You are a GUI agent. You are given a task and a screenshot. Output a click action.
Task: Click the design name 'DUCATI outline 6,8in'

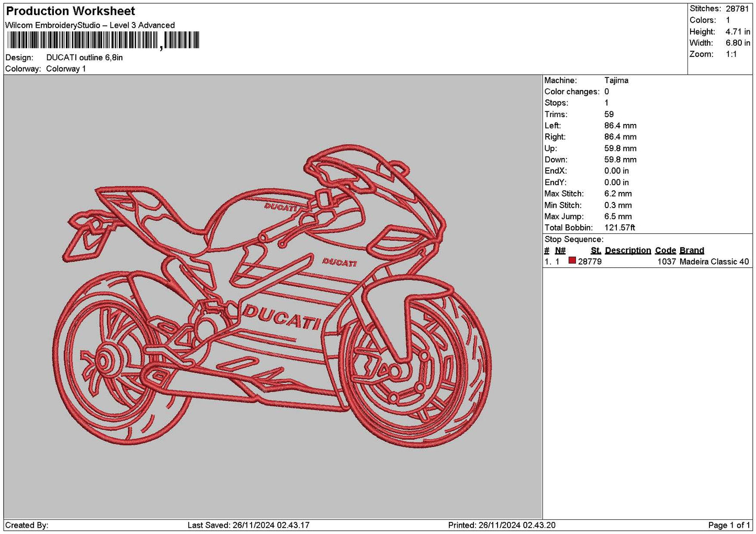85,58
